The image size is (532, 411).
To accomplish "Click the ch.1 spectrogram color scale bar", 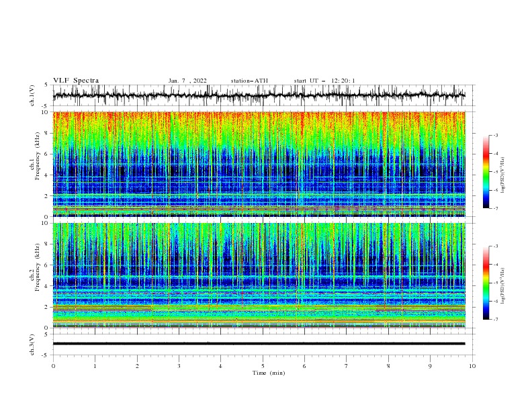I will (486, 172).
